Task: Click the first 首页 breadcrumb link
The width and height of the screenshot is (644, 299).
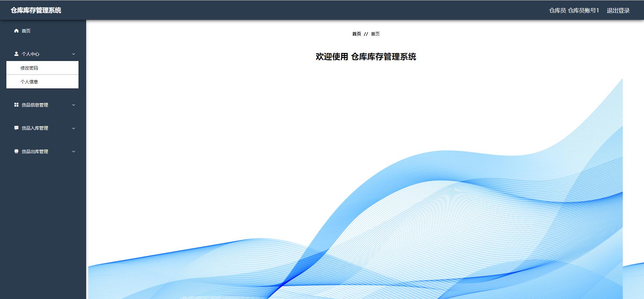Action: click(357, 34)
